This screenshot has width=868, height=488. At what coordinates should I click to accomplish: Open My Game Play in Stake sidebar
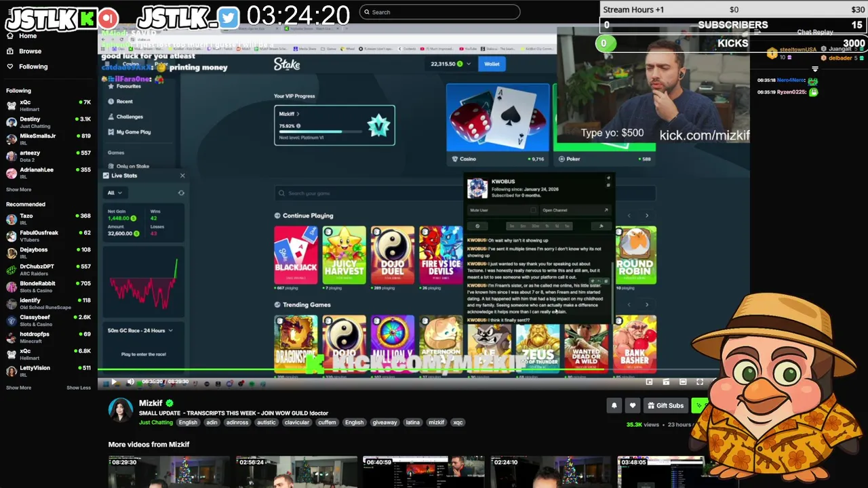[x=133, y=132]
